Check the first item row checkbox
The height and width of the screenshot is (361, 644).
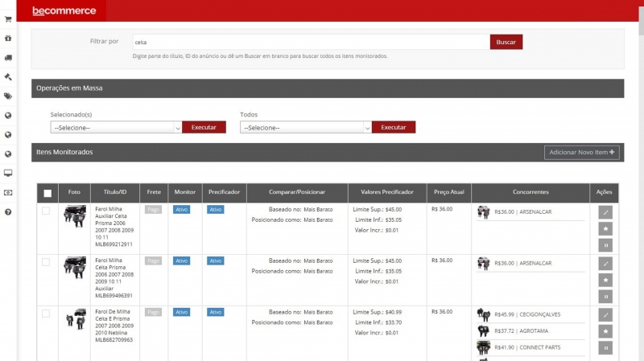point(46,211)
